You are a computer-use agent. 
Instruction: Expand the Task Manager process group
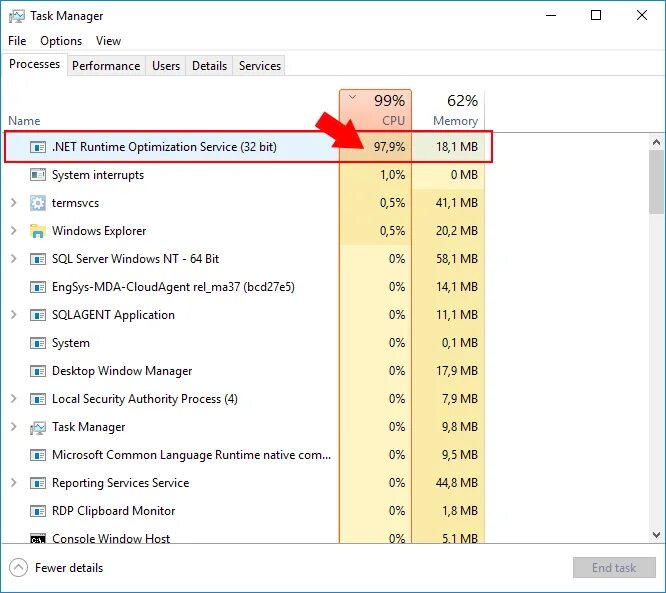pyautogui.click(x=14, y=427)
